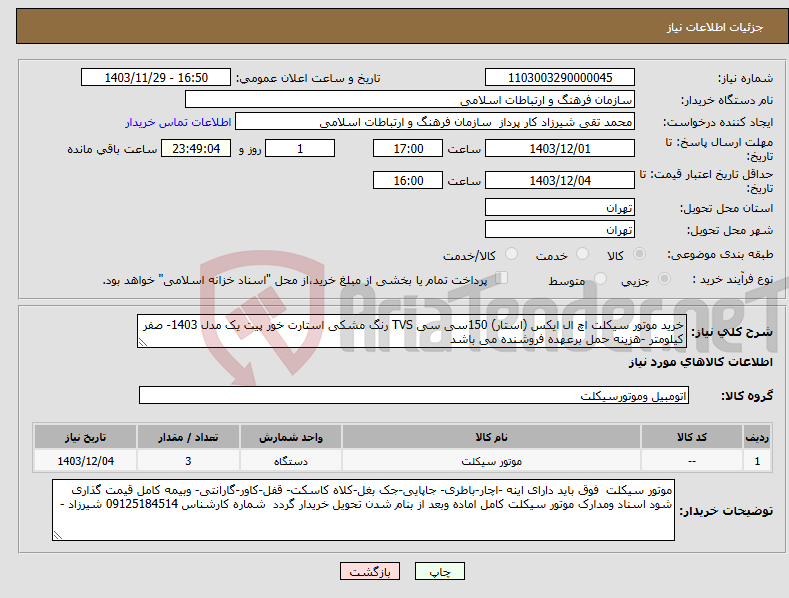This screenshot has height=598, width=789.
Task: Click the deadline hour field 17:00
Action: pos(408,148)
